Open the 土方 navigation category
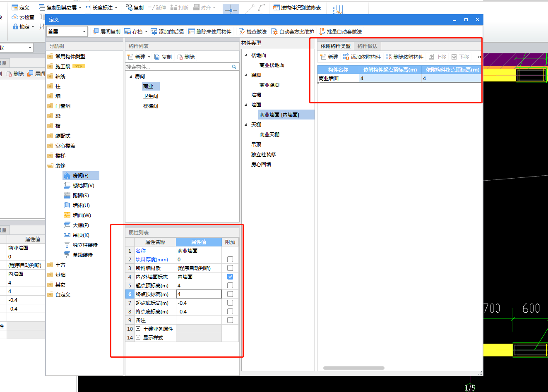 click(60, 265)
